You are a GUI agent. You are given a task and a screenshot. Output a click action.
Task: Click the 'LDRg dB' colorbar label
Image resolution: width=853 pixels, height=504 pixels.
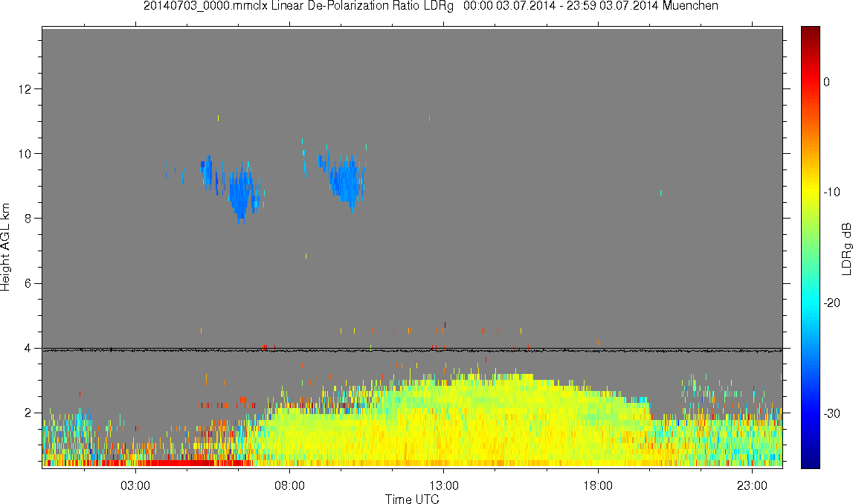pyautogui.click(x=846, y=248)
